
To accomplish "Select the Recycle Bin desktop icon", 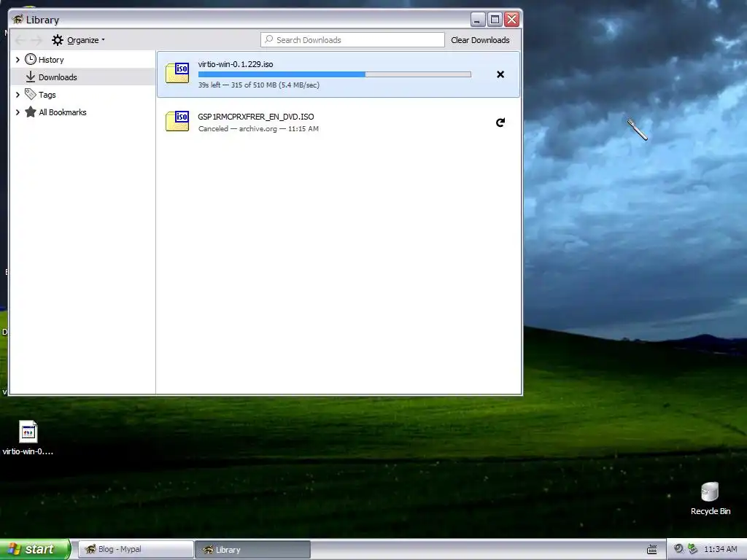I will [x=711, y=499].
